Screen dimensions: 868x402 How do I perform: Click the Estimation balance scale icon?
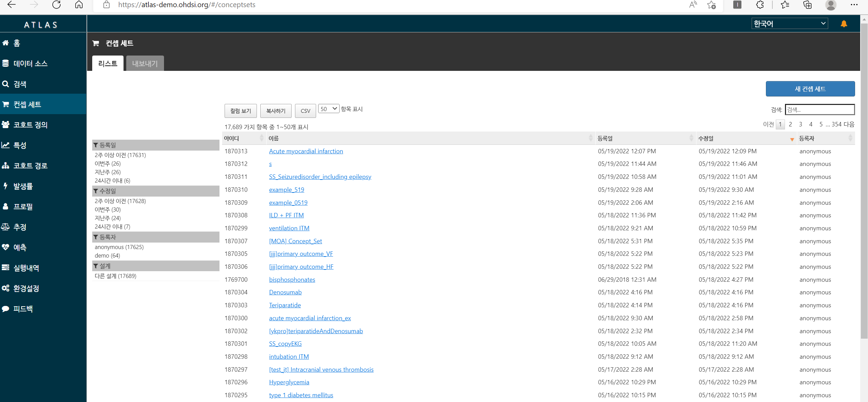tap(5, 227)
